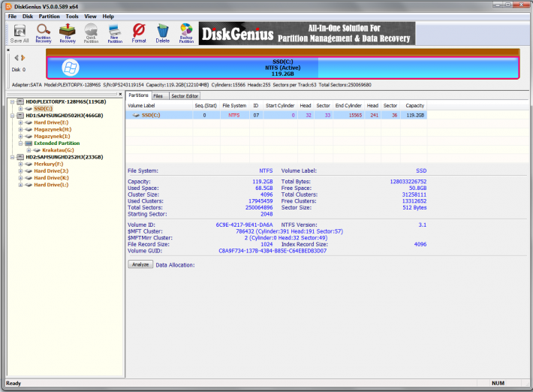This screenshot has width=533, height=392.
Task: Expand the Krakatau(G:) tree node
Action: (x=29, y=150)
